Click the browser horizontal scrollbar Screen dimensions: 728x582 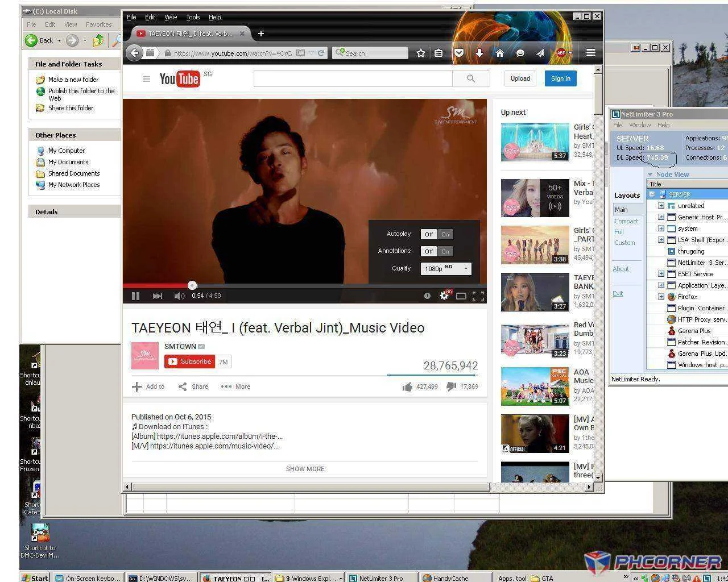pos(311,487)
